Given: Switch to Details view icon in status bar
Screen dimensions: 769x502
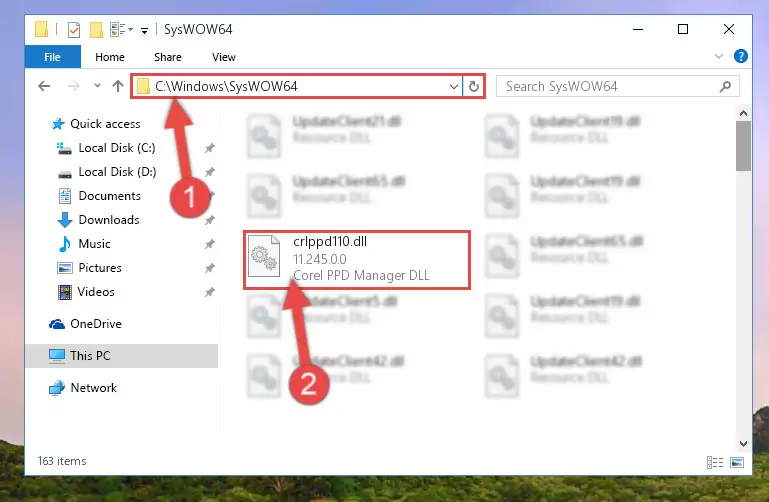Looking at the screenshot, I should pos(715,462).
